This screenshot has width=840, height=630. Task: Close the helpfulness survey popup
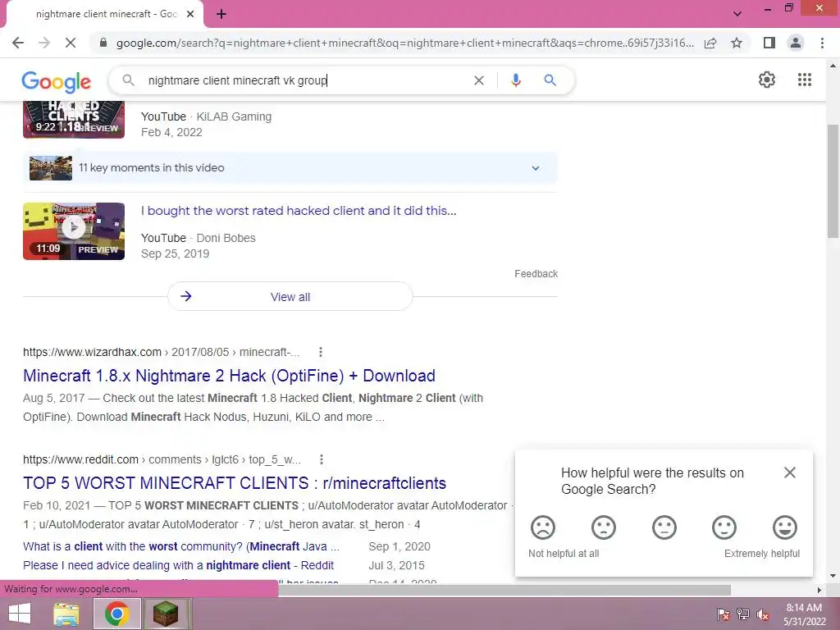[x=790, y=472]
